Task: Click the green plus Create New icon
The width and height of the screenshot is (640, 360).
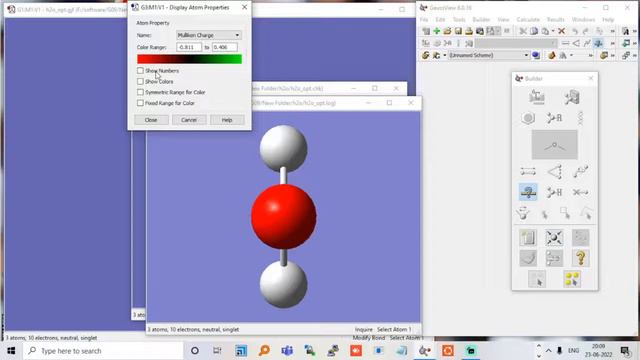Action: point(436,31)
